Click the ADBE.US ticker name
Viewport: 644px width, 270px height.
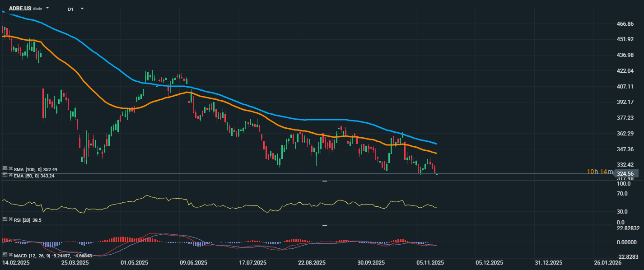[20, 8]
